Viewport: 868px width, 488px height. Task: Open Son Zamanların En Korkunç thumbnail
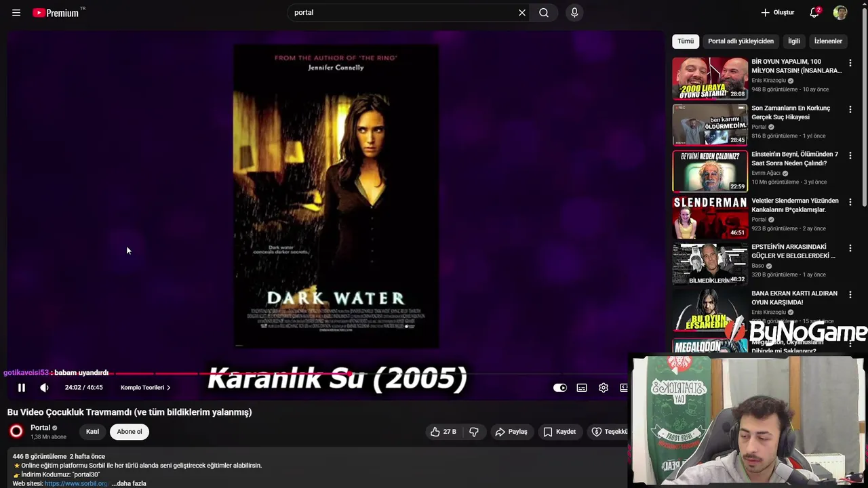coord(710,125)
